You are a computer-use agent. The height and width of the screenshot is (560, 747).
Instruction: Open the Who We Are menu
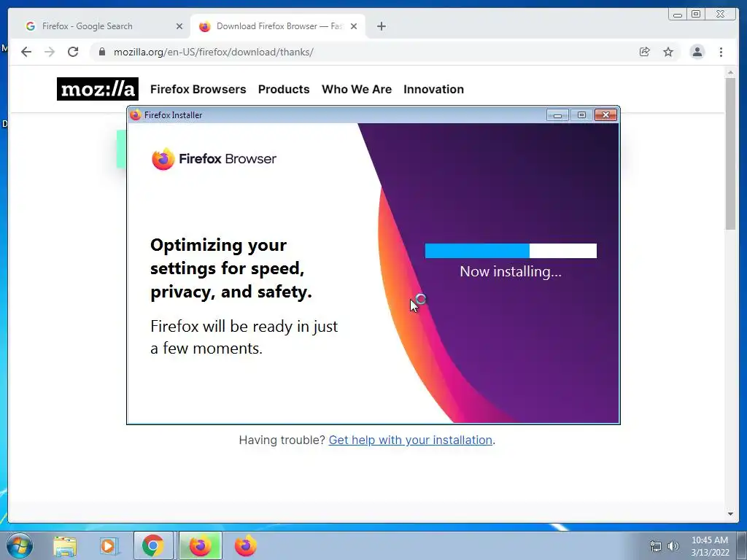(x=357, y=89)
